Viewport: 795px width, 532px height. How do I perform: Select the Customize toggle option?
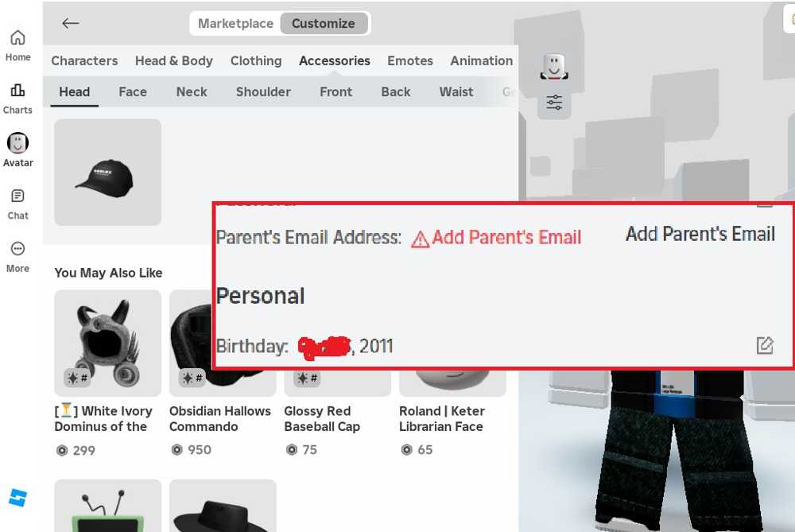323,23
